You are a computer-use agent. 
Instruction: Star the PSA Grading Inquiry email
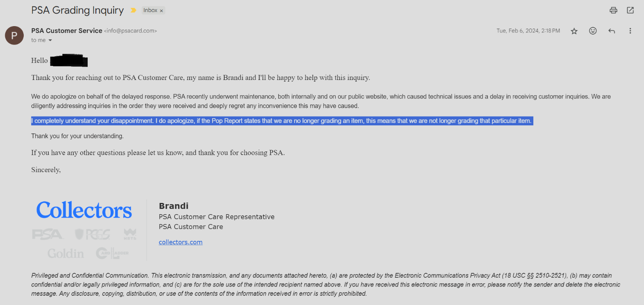tap(574, 31)
